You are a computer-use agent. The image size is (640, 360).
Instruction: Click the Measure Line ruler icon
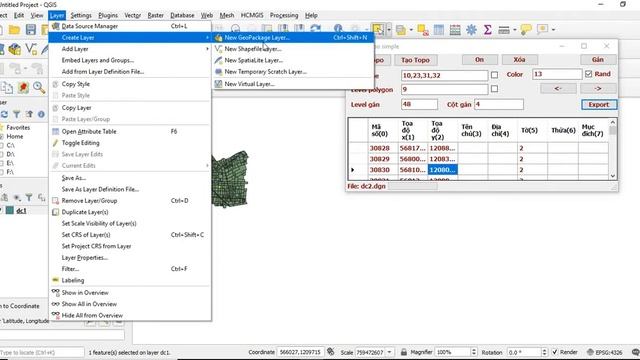click(x=504, y=30)
